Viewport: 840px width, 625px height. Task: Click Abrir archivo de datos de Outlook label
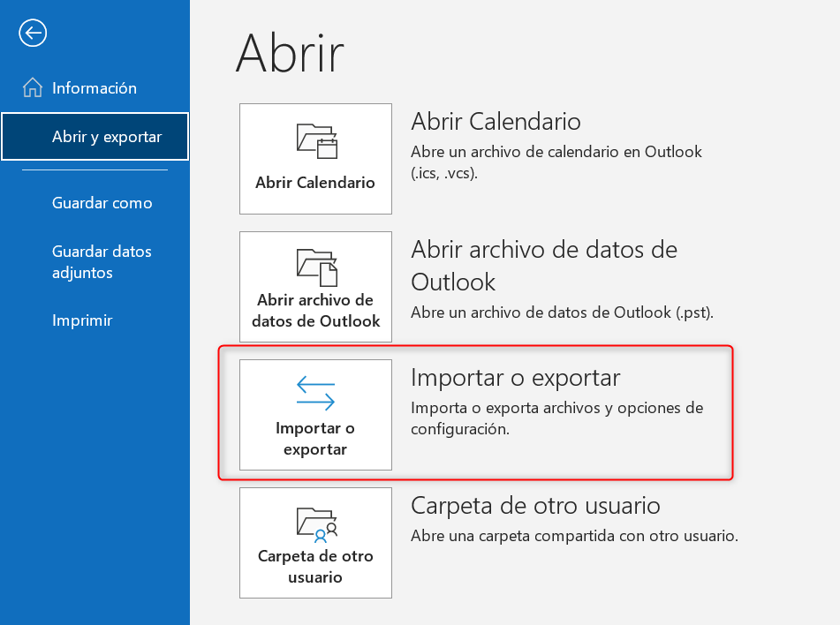(x=315, y=311)
